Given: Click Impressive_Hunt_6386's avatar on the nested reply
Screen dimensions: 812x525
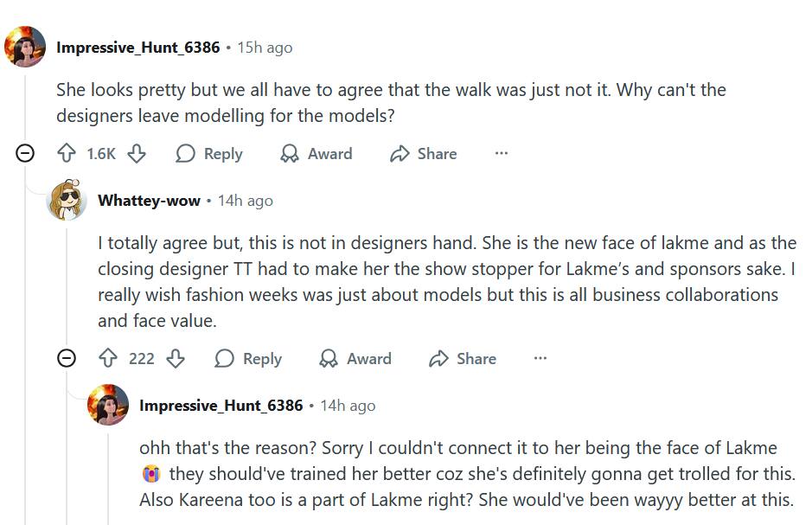Looking at the screenshot, I should 108,405.
